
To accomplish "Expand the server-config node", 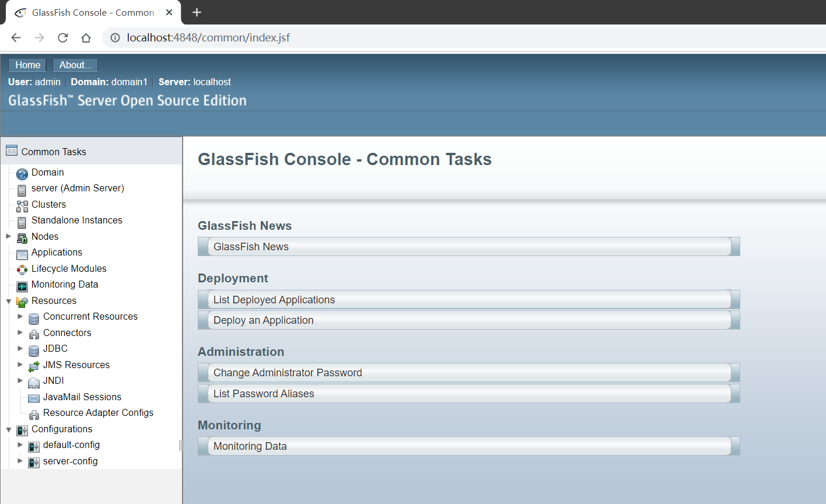I will point(20,461).
